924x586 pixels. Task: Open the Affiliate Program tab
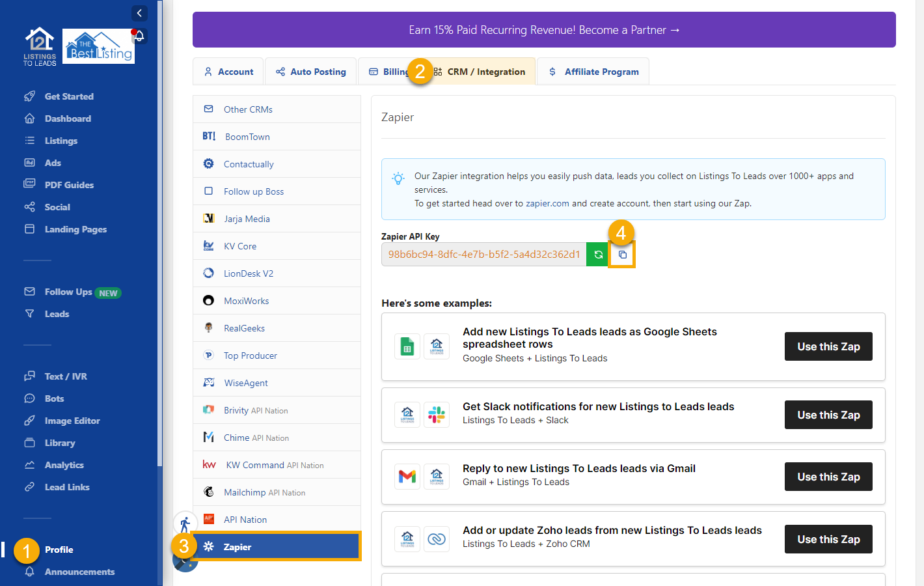pyautogui.click(x=592, y=71)
